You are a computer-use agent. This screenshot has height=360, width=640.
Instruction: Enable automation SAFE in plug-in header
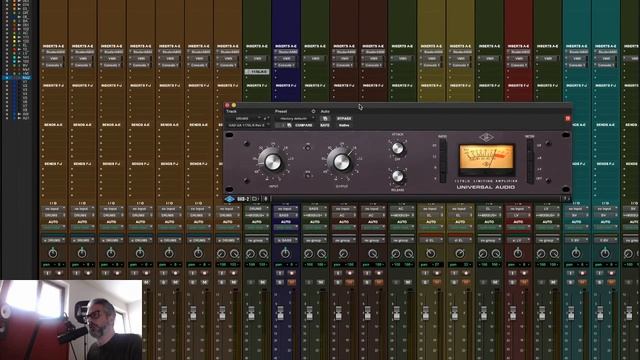point(325,125)
